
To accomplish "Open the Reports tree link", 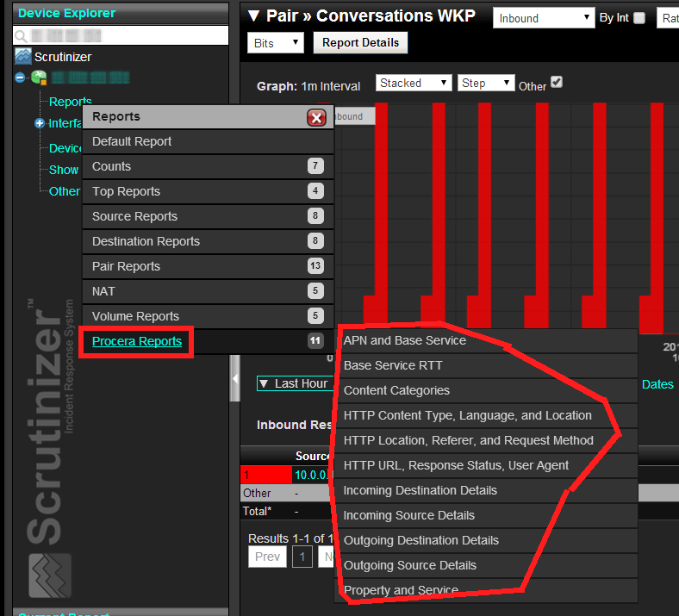I will [70, 102].
